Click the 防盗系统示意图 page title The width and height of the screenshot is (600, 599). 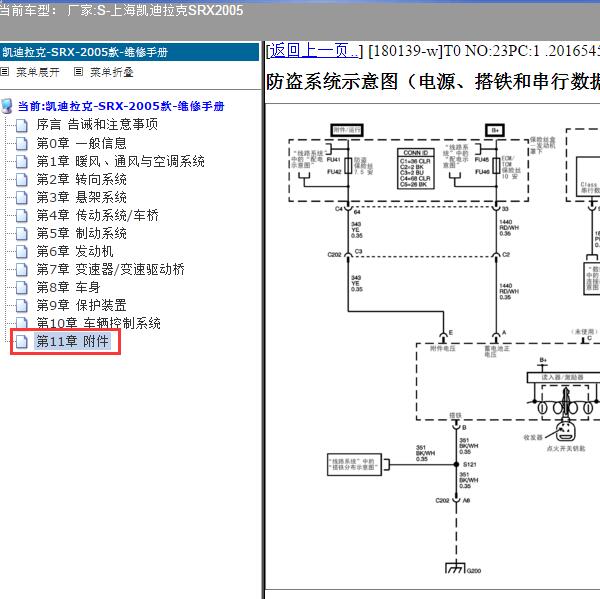433,82
